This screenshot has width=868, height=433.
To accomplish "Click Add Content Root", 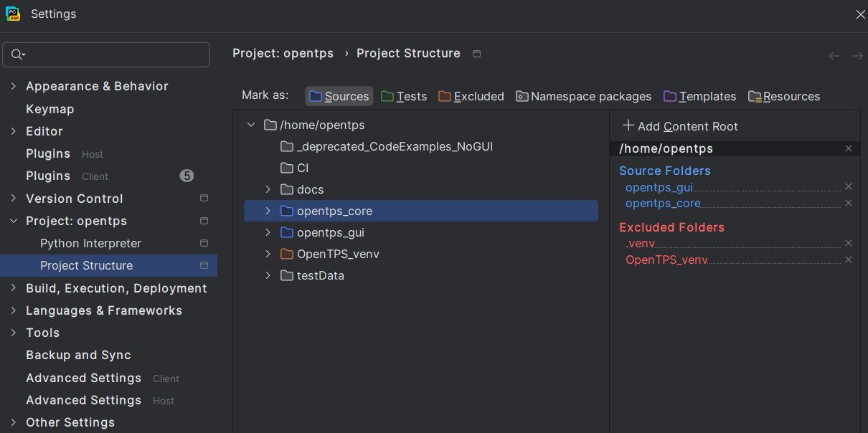I will (680, 126).
